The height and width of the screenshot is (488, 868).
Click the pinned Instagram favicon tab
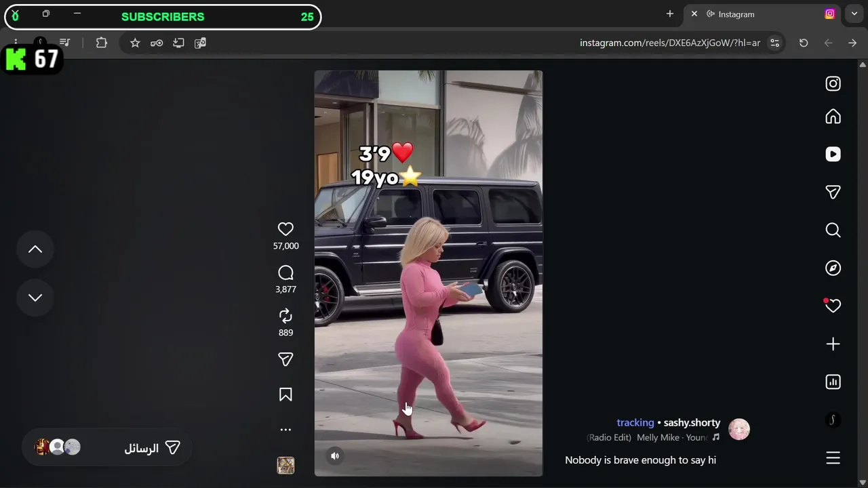coord(829,14)
